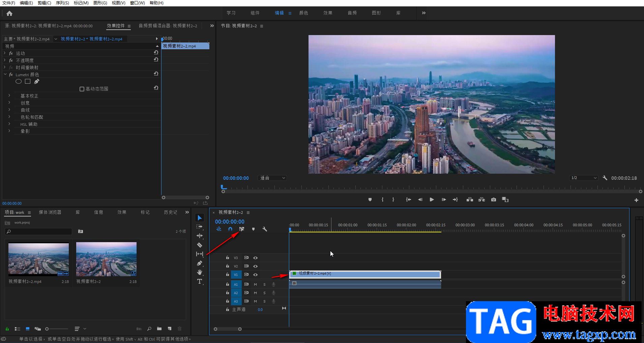Open the Sequence menu
The width and height of the screenshot is (644, 343).
click(x=62, y=3)
